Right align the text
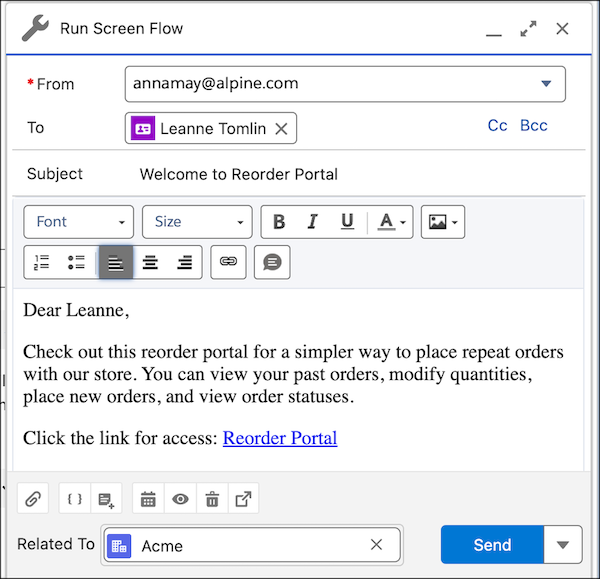Viewport: 600px width, 579px height. (x=184, y=263)
